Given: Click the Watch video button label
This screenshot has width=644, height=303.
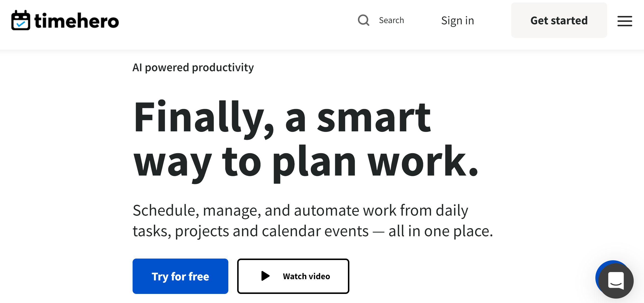Looking at the screenshot, I should click(306, 276).
